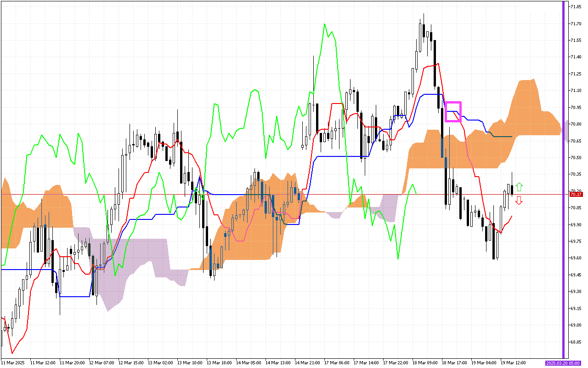Select the 71.40 price level label

click(576, 57)
